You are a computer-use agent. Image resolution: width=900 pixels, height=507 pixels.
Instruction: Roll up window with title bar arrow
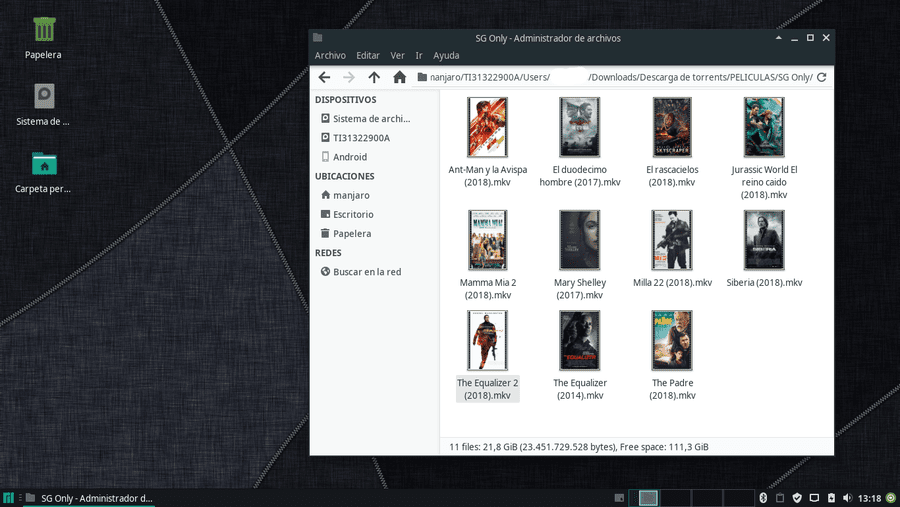tap(778, 38)
